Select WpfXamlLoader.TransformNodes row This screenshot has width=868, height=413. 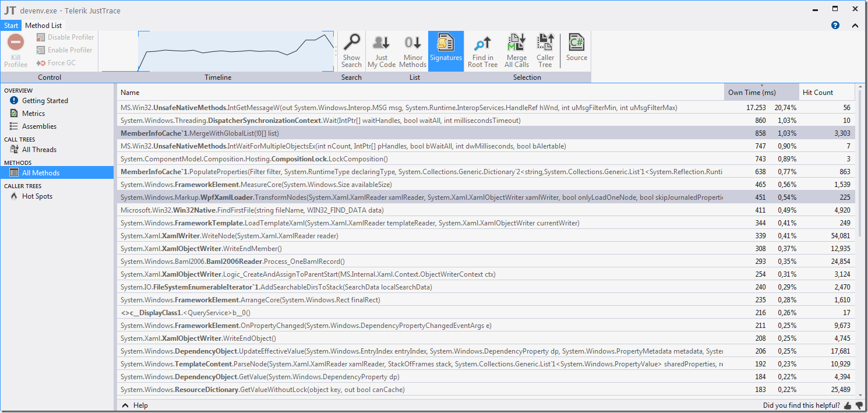click(486, 197)
